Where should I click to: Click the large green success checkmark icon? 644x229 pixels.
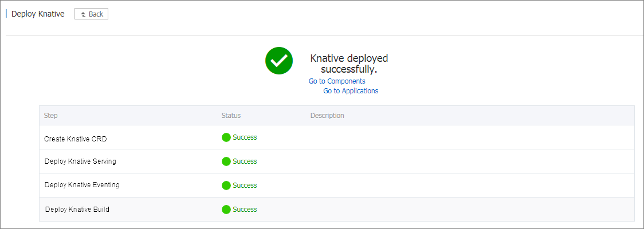(x=279, y=61)
